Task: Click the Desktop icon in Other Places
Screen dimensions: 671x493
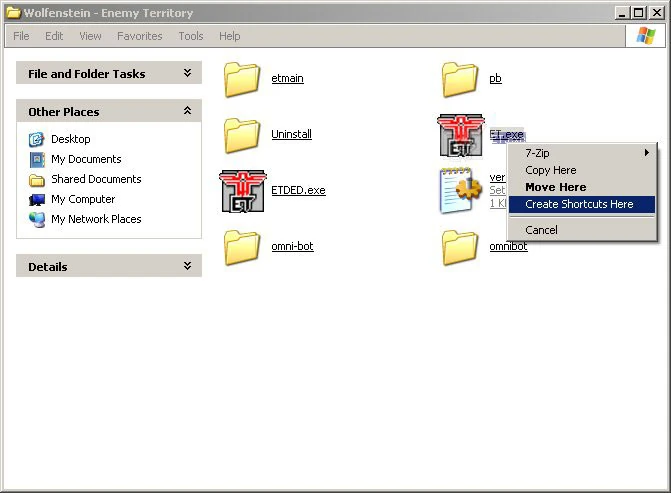Action: tap(36, 139)
